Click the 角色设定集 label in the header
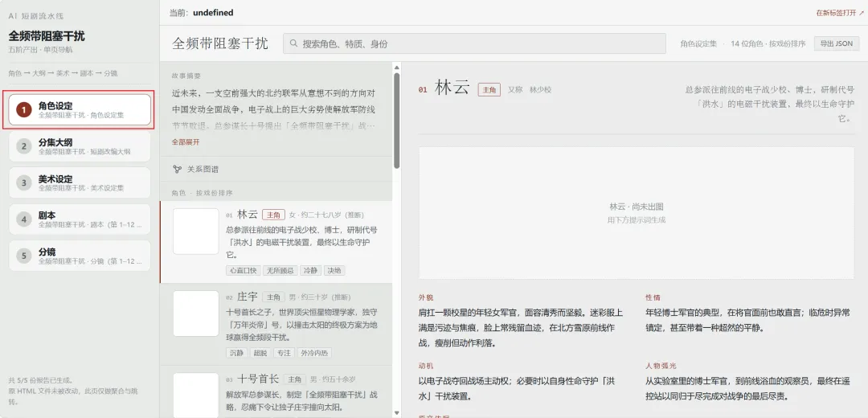This screenshot has width=868, height=418. click(x=698, y=43)
